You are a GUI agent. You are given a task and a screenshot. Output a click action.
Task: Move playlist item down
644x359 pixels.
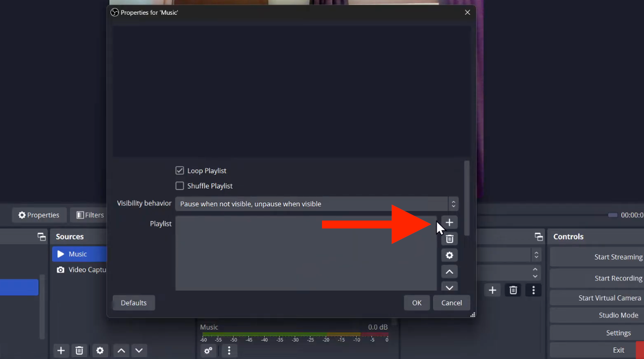(449, 287)
